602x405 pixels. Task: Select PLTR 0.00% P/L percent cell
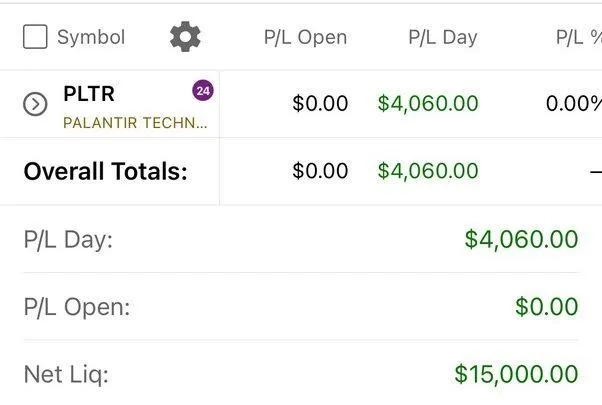[574, 103]
